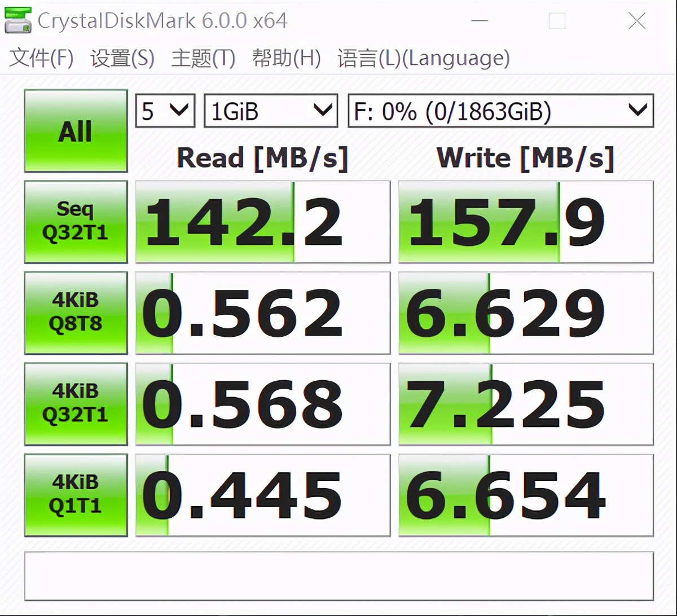Select the Seq Q32T1 write result 157.9
The image size is (677, 616).
[x=526, y=221]
